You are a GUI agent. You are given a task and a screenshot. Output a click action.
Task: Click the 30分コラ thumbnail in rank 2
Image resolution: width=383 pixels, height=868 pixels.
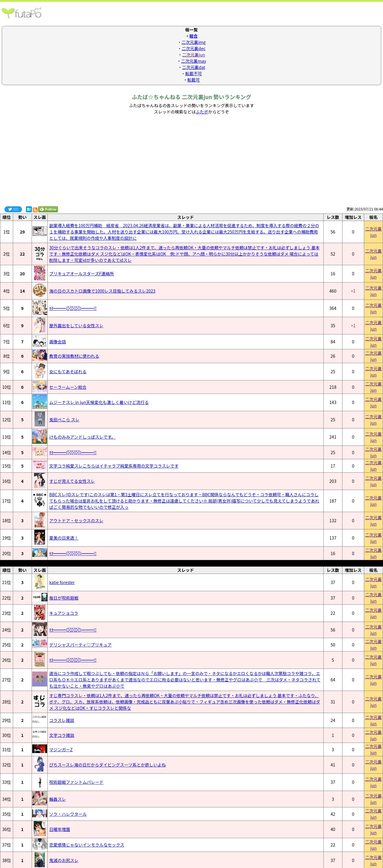pyautogui.click(x=39, y=254)
